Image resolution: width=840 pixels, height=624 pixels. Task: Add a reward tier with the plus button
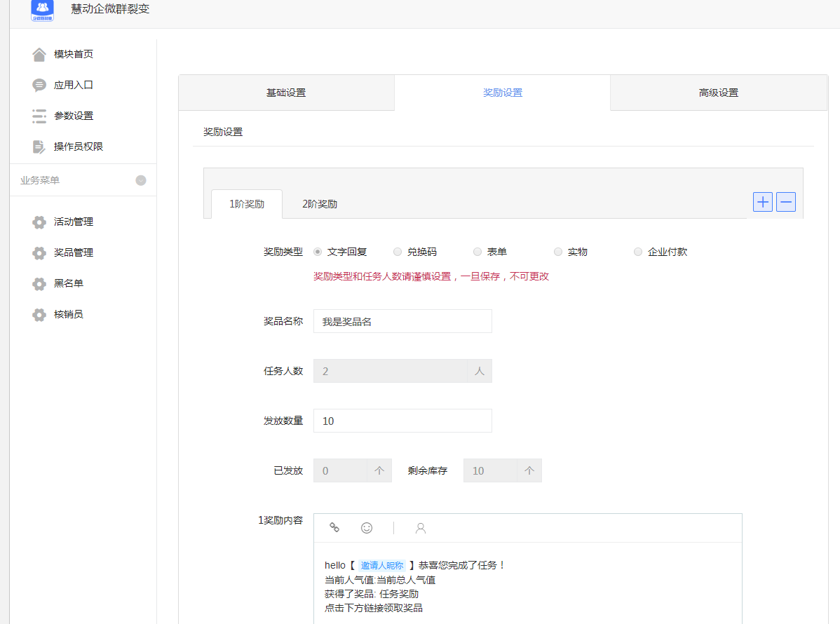point(762,201)
